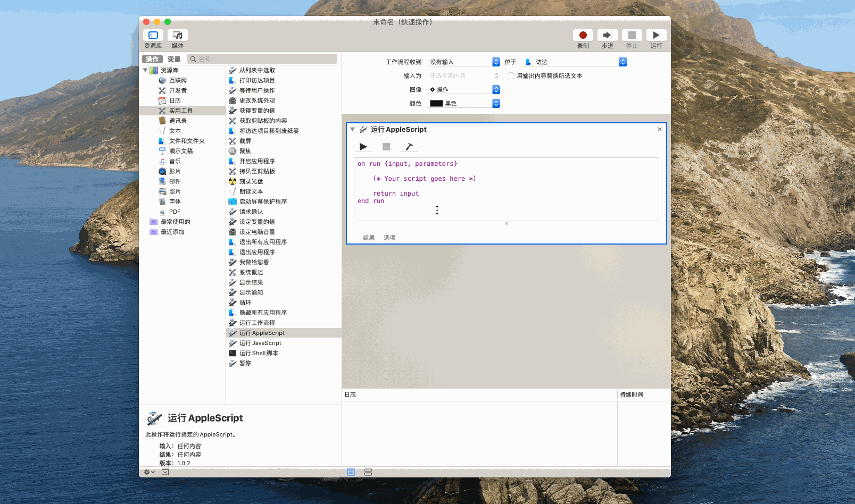Open the gear settings menu at bottom left
Screen dimensions: 855x504
pyautogui.click(x=149, y=472)
